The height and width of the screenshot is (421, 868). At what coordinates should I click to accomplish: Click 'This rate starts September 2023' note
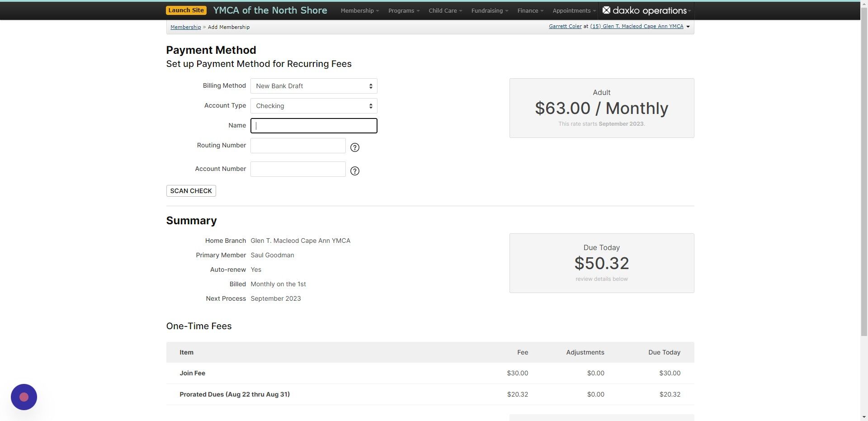(601, 124)
